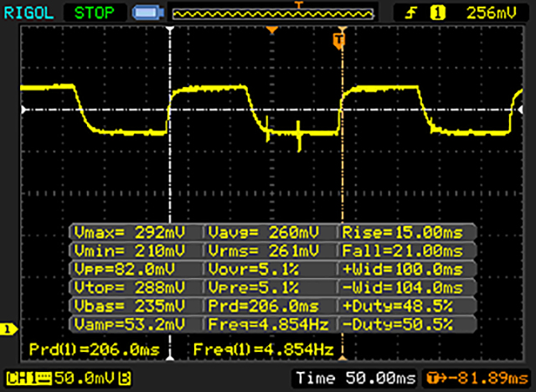Click the Vavg= 260mV measurement
Screen dimensions: 536x392
click(x=264, y=233)
